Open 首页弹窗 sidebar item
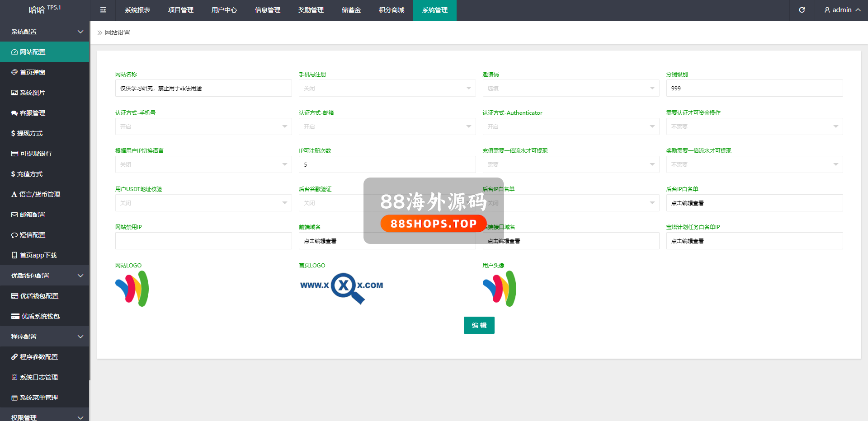 33,72
